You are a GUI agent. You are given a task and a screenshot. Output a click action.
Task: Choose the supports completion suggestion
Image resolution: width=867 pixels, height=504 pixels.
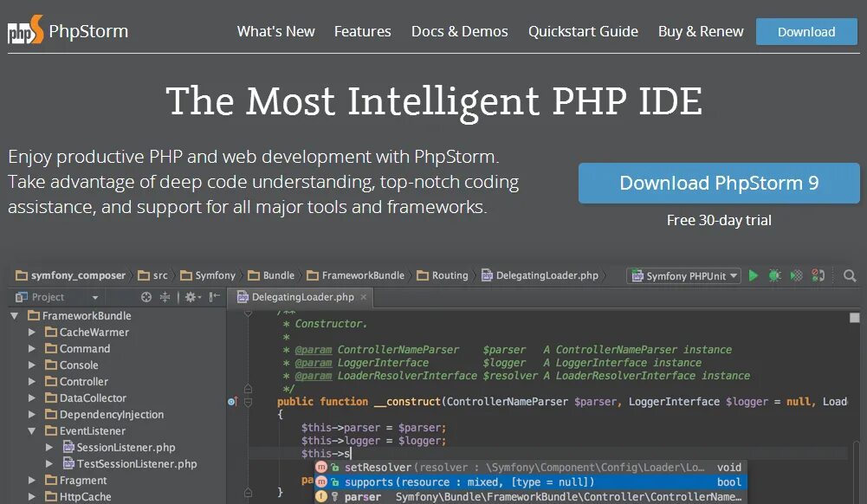(531, 482)
